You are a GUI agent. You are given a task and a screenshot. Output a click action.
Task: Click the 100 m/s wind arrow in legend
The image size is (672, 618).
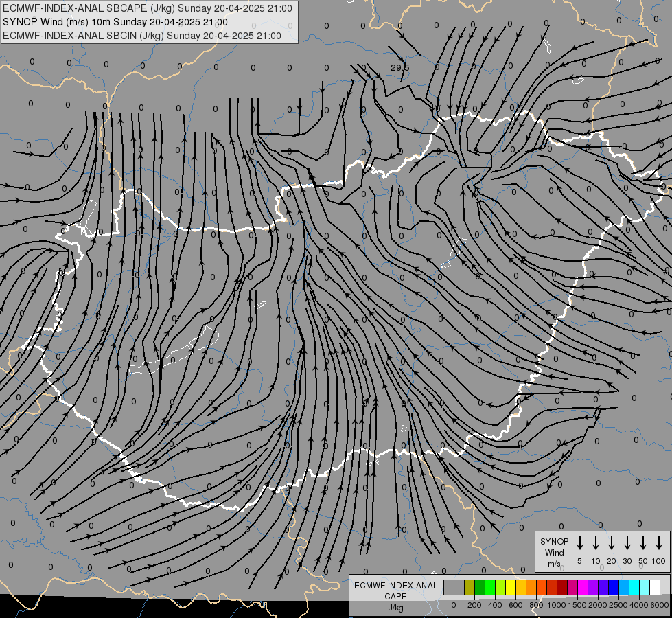tap(659, 543)
